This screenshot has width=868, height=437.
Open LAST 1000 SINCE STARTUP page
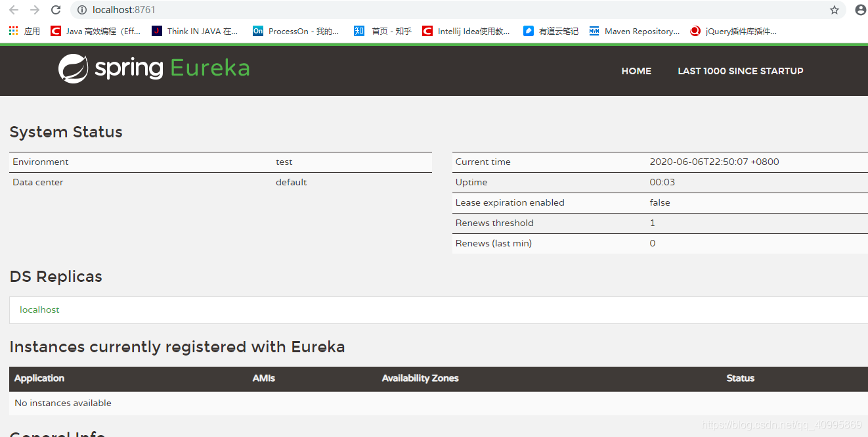coord(741,71)
